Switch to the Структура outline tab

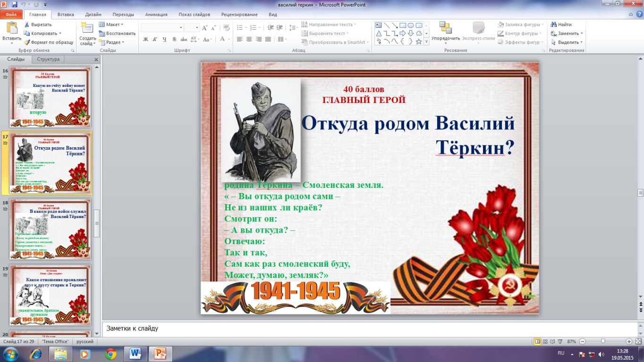pos(48,59)
